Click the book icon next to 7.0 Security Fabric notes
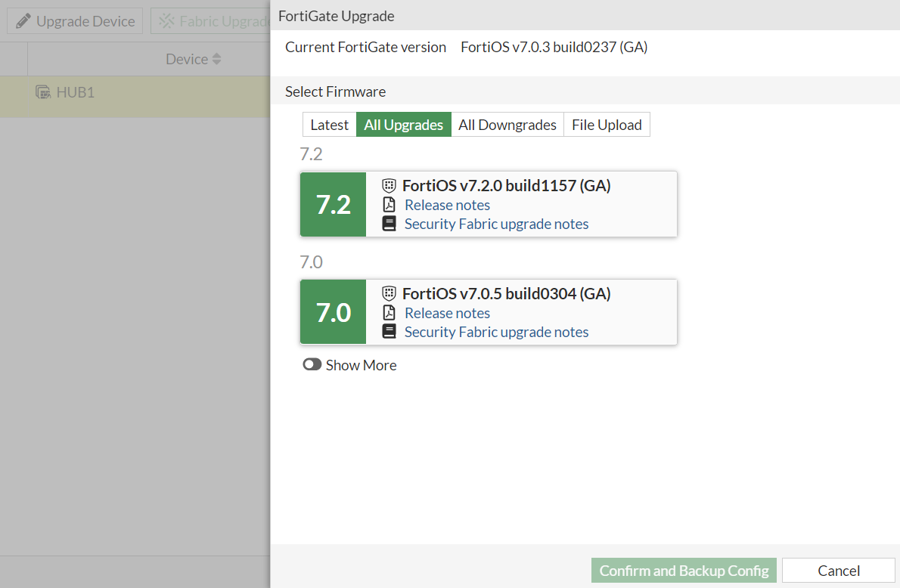 tap(389, 332)
